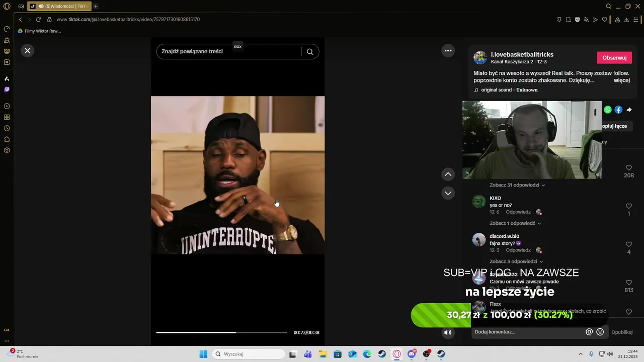The image size is (644, 362).
Task: Open more share options arrow
Action: click(629, 110)
